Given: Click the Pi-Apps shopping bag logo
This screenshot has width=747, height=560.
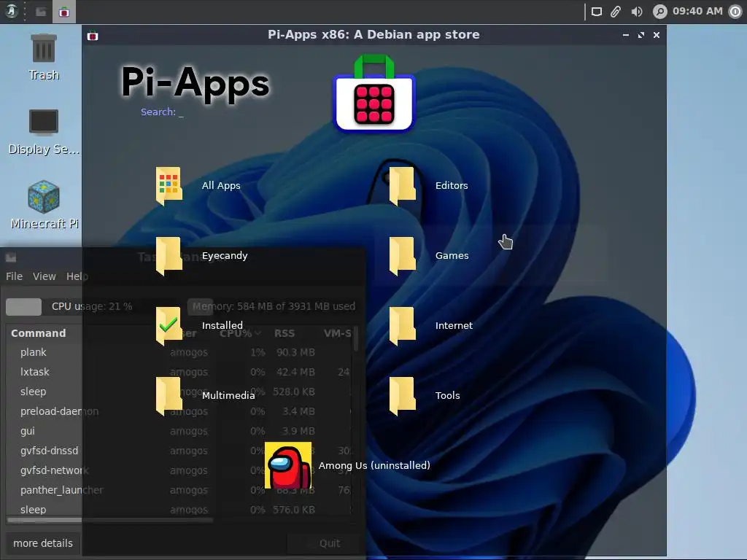Looking at the screenshot, I should [374, 94].
